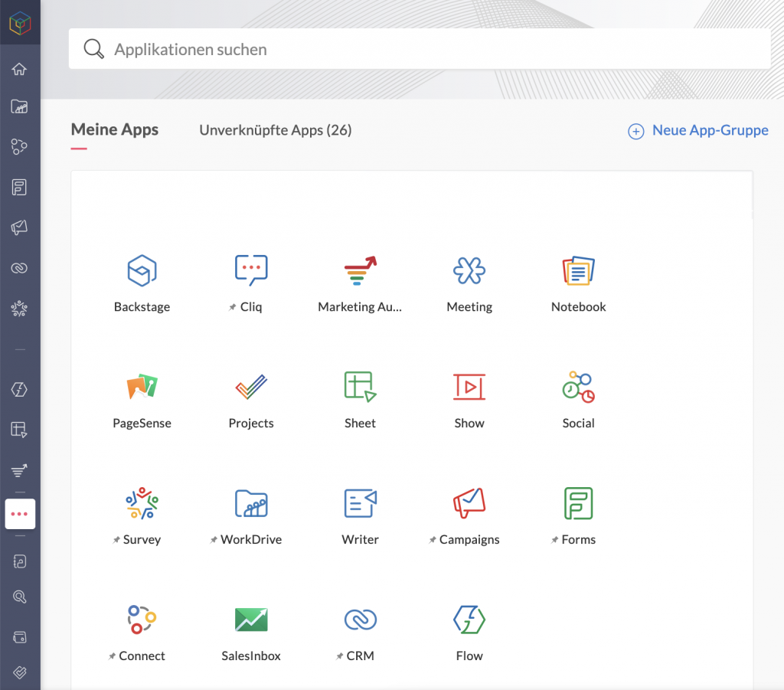Viewport: 784px width, 690px height.
Task: Open the search icon in the left sidebar
Action: point(20,597)
